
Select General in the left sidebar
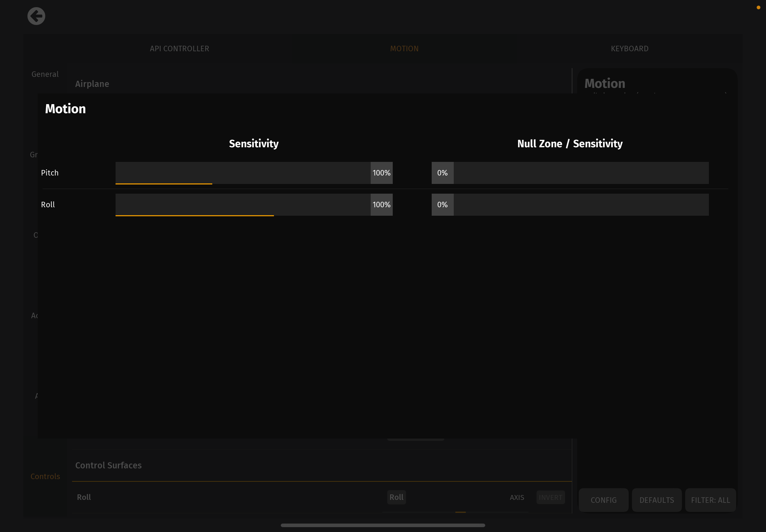click(x=45, y=74)
